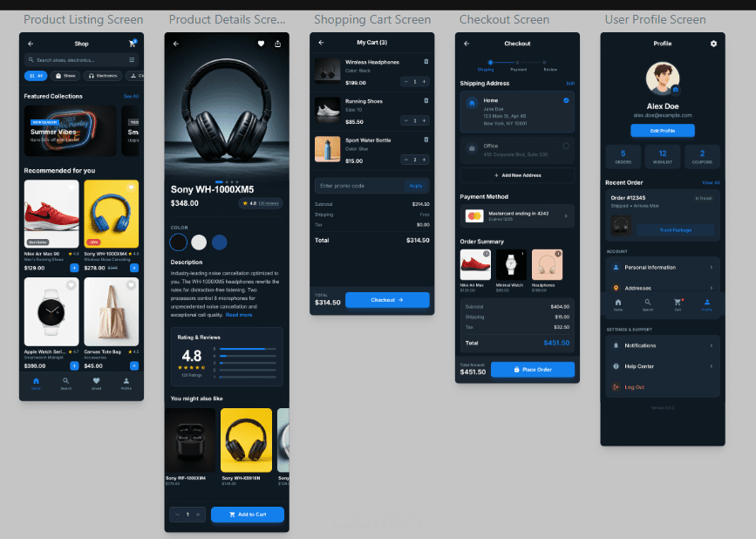The width and height of the screenshot is (756, 539).
Task: Delete Running Shoes from cart
Action: pos(426,101)
